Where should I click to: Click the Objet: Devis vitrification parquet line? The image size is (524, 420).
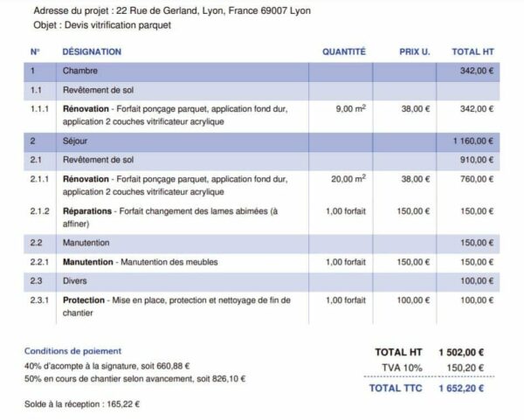pos(102,25)
